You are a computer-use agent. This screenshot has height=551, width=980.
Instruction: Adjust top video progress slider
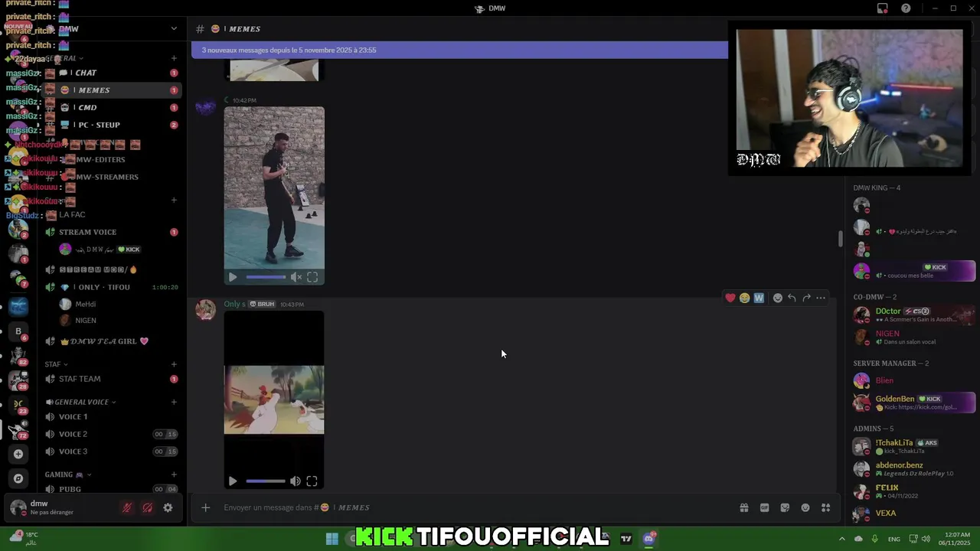coord(266,277)
